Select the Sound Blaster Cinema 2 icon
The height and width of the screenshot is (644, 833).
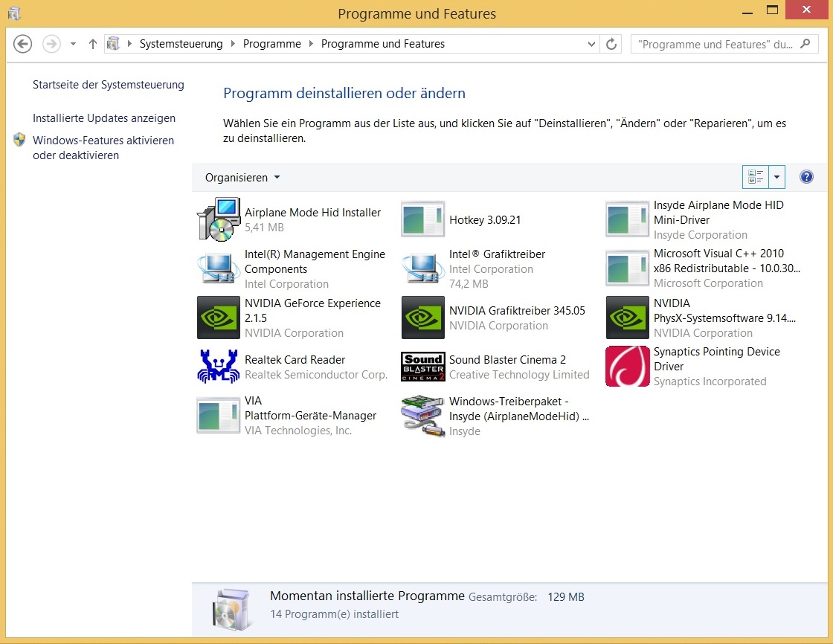(423, 366)
